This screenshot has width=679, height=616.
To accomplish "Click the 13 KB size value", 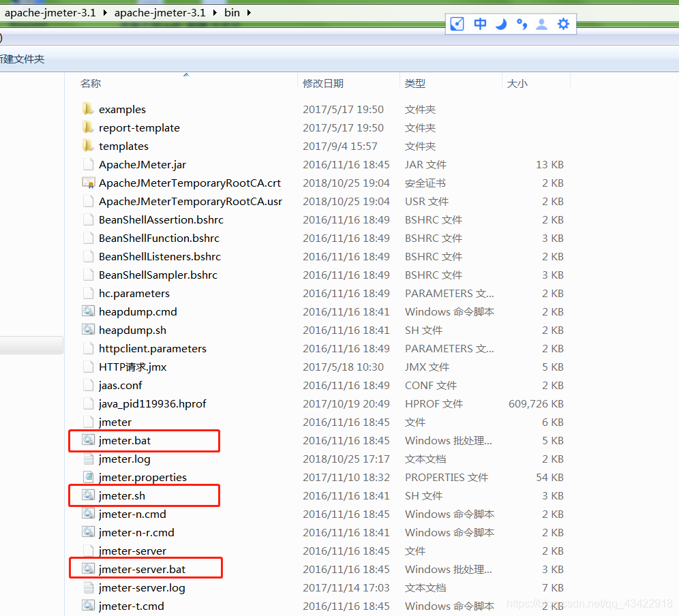I will click(x=550, y=164).
